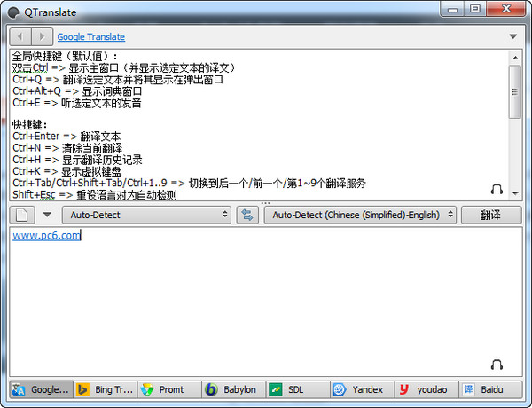
Task: Open the Google Translate link
Action: (91, 36)
